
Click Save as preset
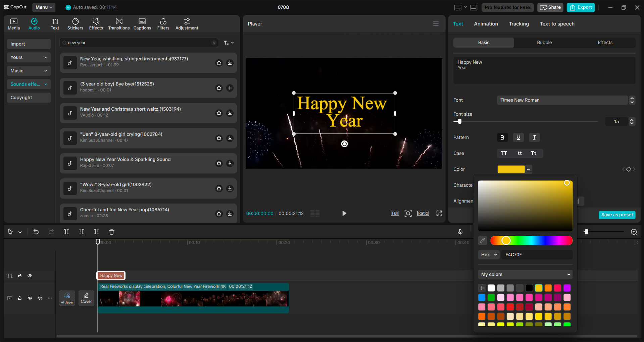point(617,215)
